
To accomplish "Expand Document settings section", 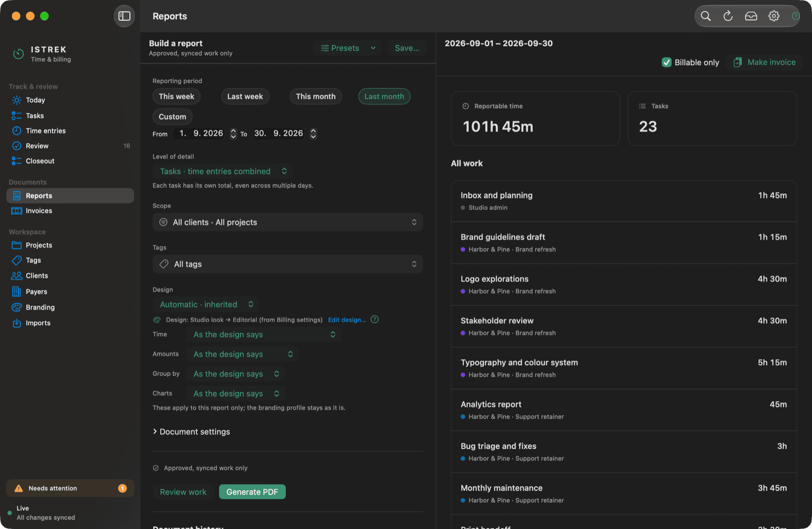I will click(191, 432).
